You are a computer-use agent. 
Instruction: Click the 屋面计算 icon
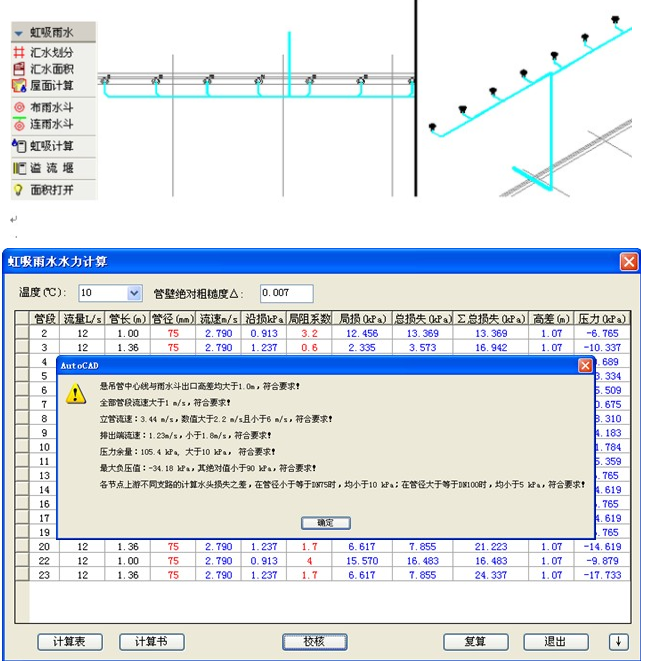(x=19, y=85)
